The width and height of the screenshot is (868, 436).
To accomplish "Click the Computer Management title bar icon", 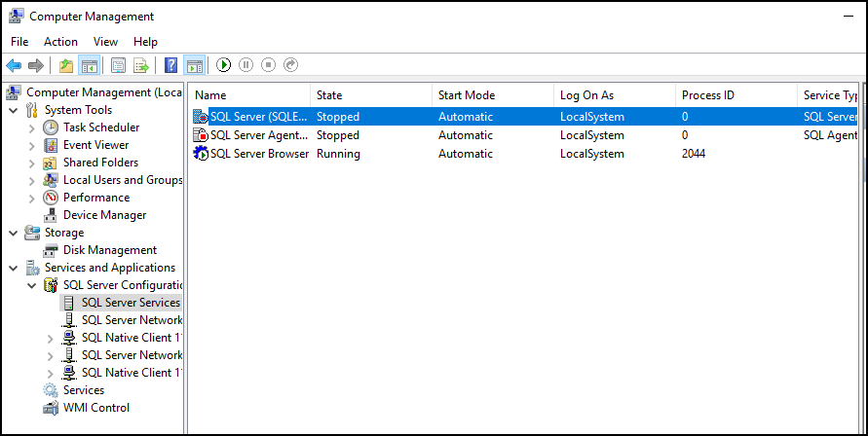I will click(x=16, y=16).
